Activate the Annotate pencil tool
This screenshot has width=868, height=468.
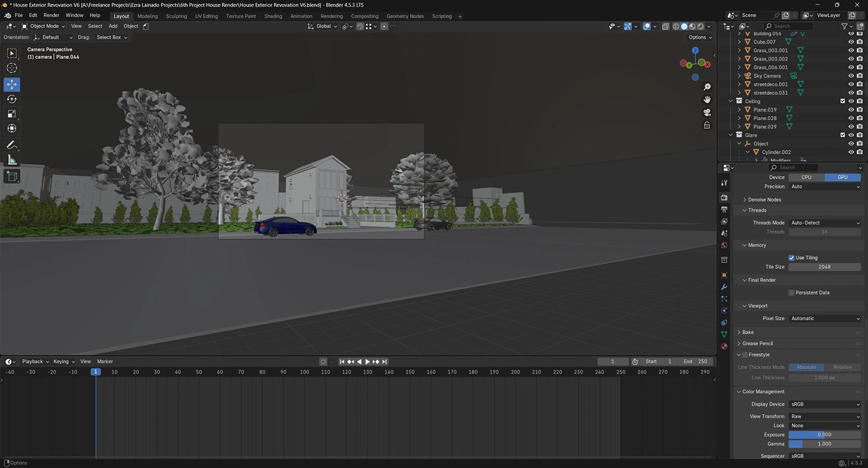pyautogui.click(x=12, y=145)
